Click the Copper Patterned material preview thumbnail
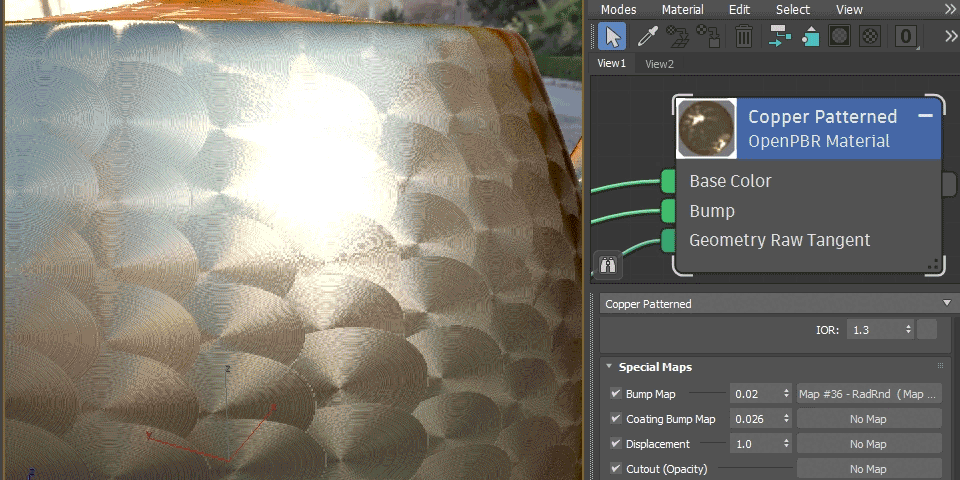Screen dimensions: 960x480 (x=707, y=128)
